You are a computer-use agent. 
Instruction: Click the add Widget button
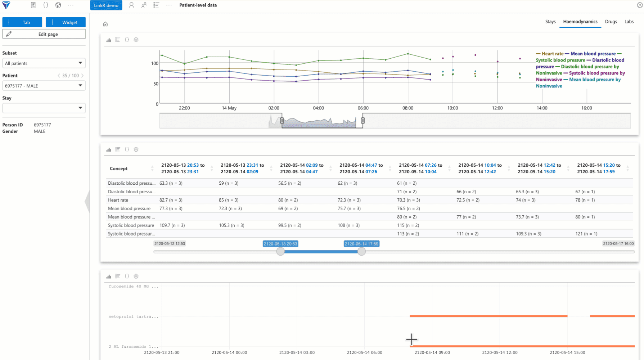tap(66, 22)
